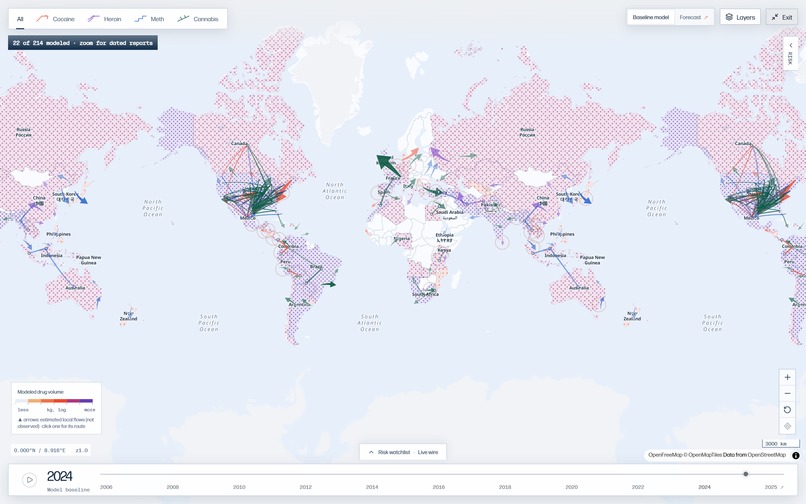Viewport: 806px width, 504px height.
Task: Click the 3000 km scale bar
Action: pos(780,443)
